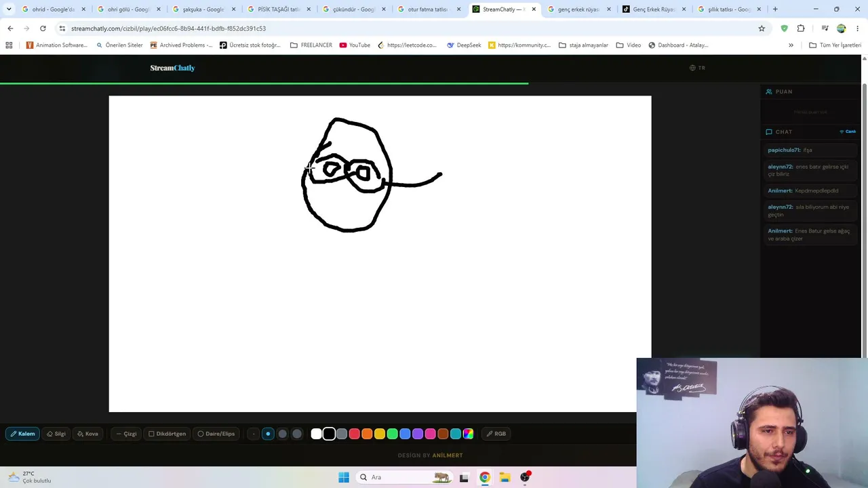
Task: Go back in browser history
Action: (x=10, y=28)
